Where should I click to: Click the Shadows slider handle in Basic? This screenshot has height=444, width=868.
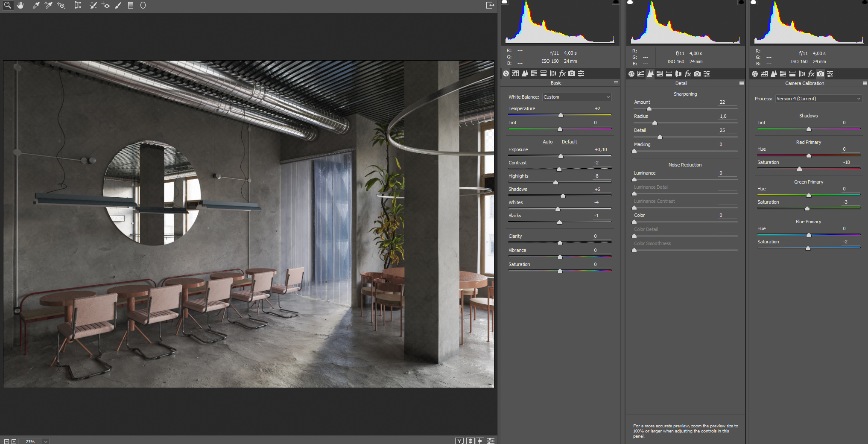[x=563, y=196]
